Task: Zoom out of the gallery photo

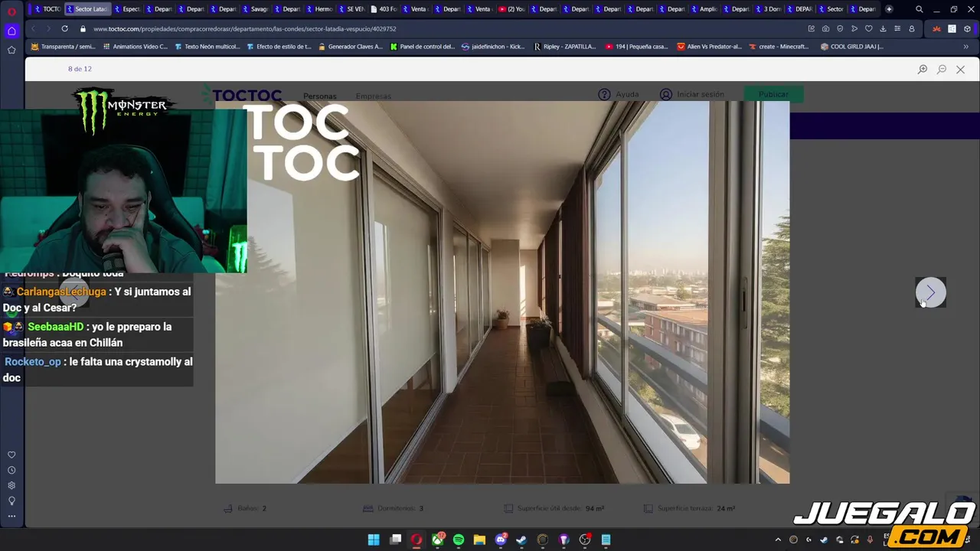Action: point(942,69)
